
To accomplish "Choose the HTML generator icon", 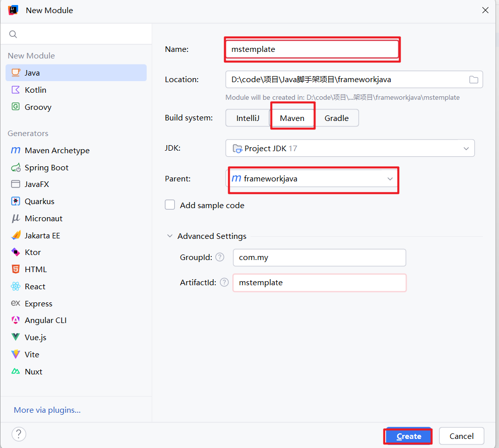I will (16, 269).
